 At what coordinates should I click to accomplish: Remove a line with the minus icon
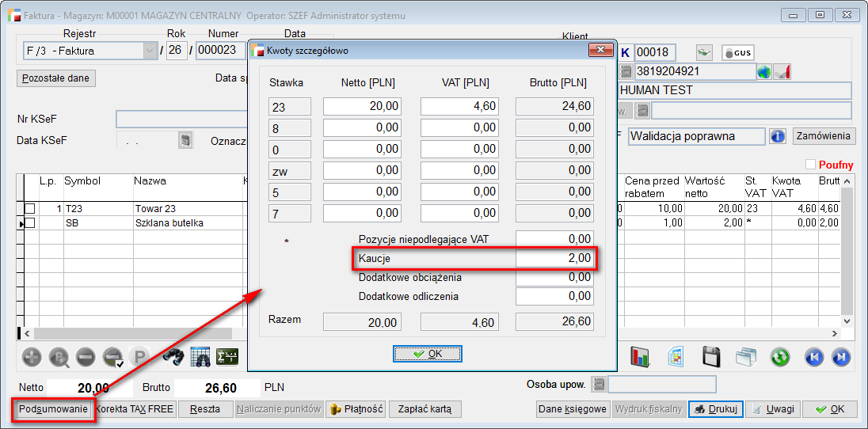(x=86, y=358)
